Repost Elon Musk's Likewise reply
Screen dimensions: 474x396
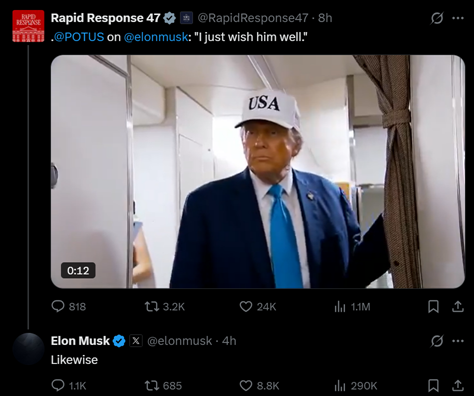point(163,386)
